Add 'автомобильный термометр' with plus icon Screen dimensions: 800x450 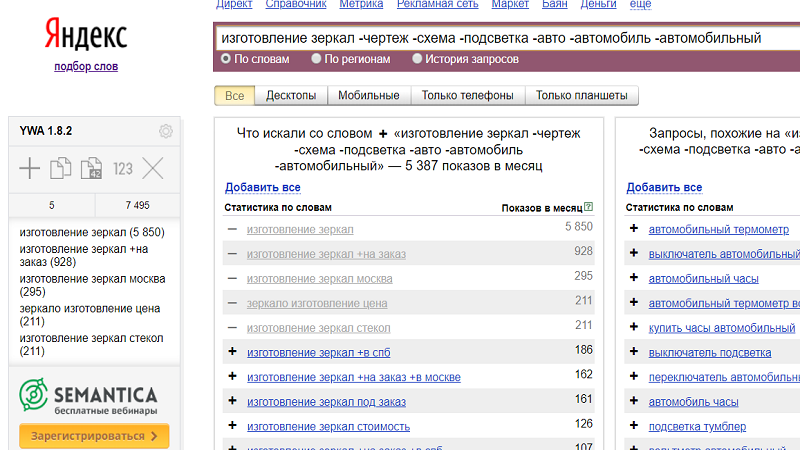click(x=634, y=229)
